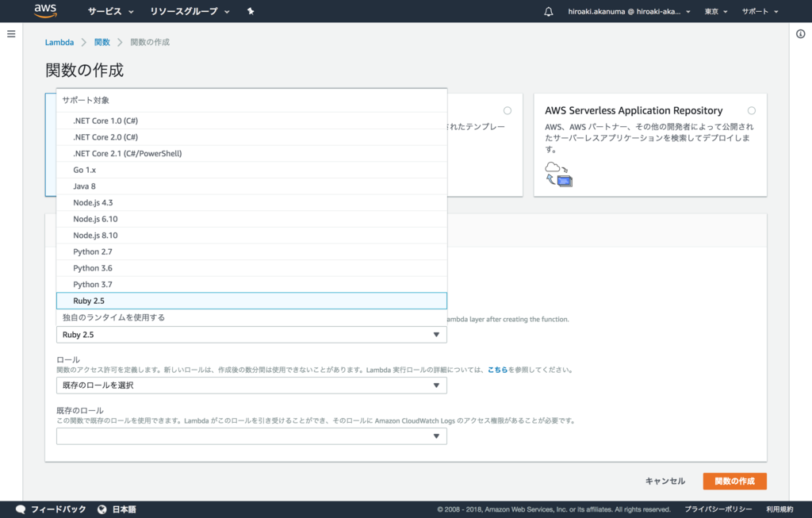Toggle the Ruby 2.5 runtime combo box

point(251,335)
